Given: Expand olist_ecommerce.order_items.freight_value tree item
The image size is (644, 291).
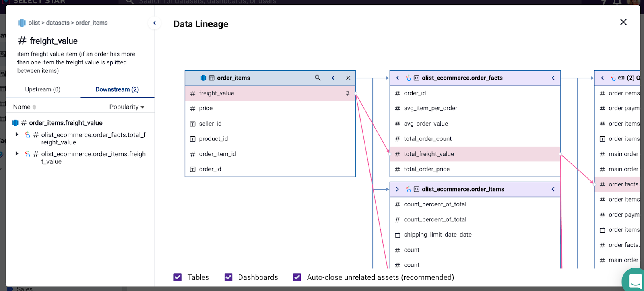Looking at the screenshot, I should 17,153.
